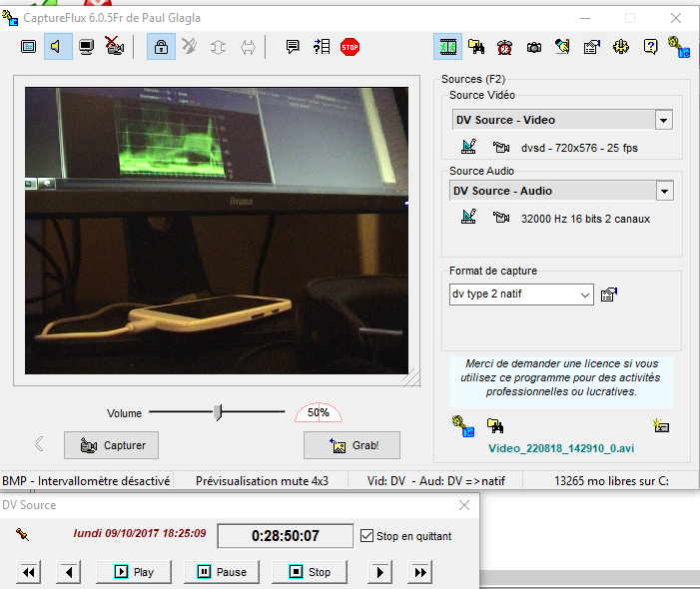Click camera icon beside dvsd 720x576
The image size is (700, 589).
tap(501, 147)
